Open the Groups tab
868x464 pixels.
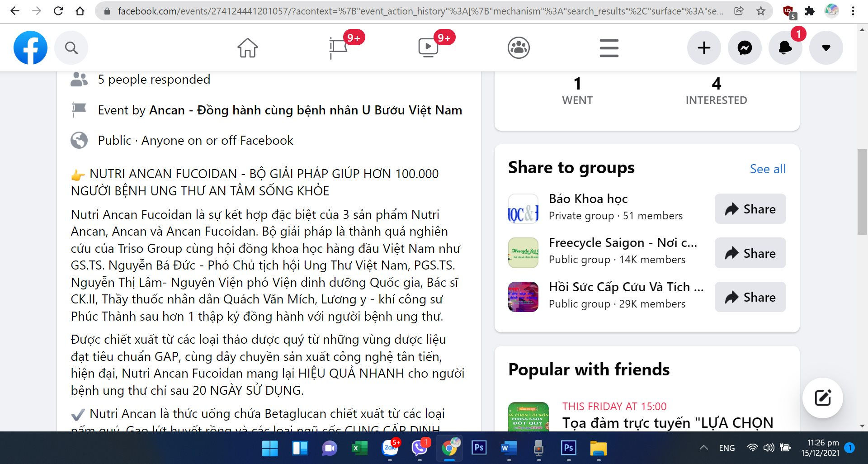(519, 47)
